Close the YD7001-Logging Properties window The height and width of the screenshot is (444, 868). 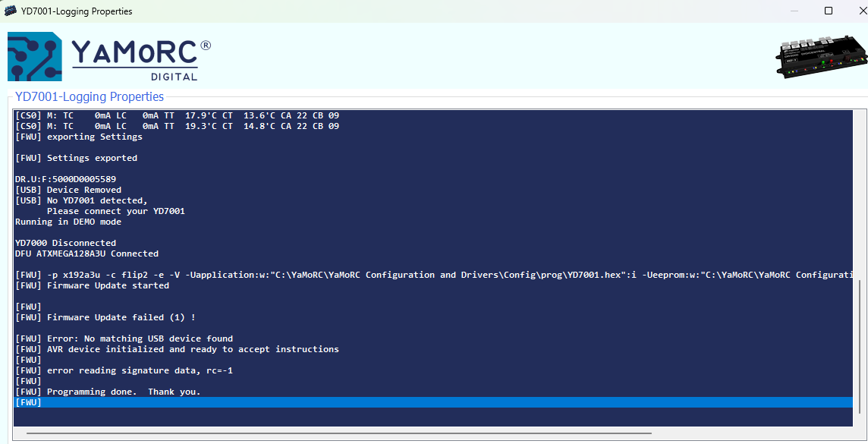point(863,11)
